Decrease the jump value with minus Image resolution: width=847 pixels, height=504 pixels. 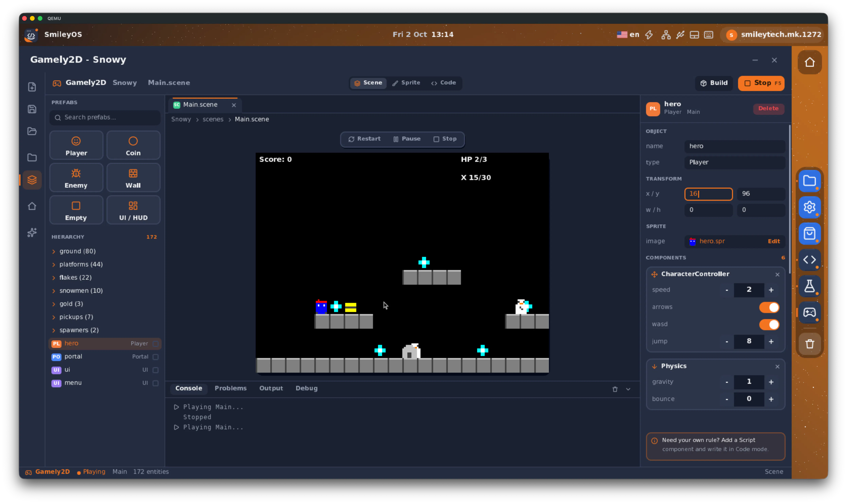[726, 342]
